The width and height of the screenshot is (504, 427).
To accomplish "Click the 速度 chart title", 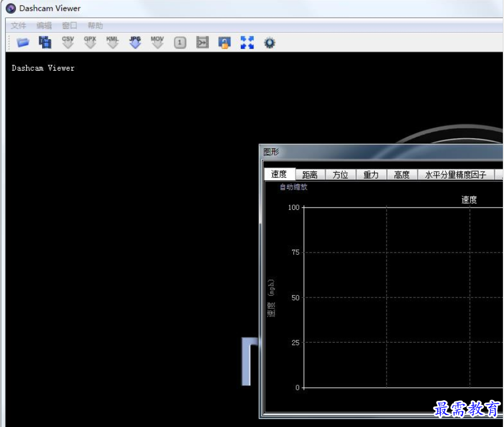I will point(469,200).
